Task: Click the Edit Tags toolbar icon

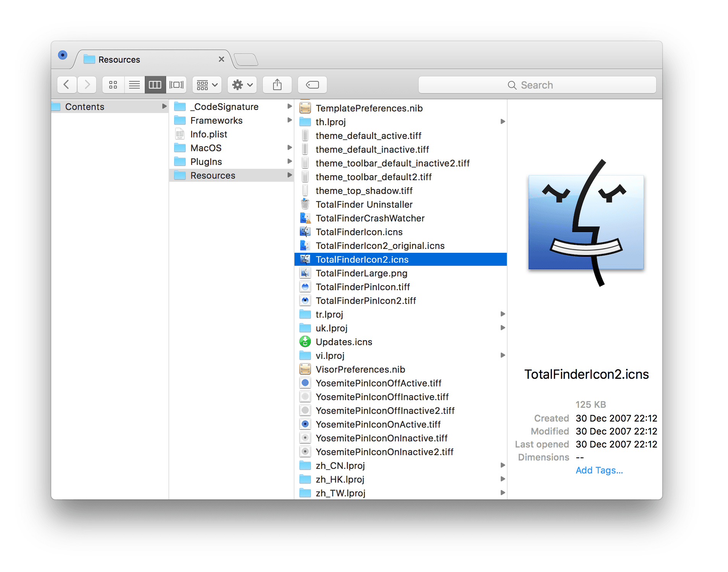Action: pyautogui.click(x=312, y=85)
